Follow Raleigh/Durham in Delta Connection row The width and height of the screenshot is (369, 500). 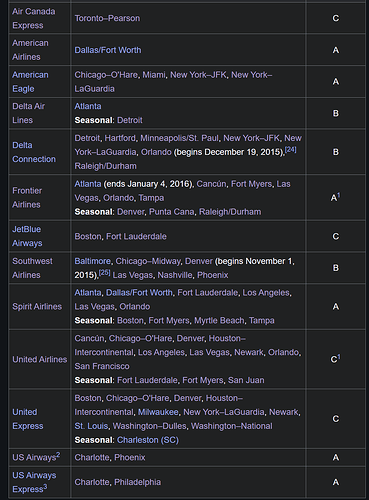click(105, 166)
